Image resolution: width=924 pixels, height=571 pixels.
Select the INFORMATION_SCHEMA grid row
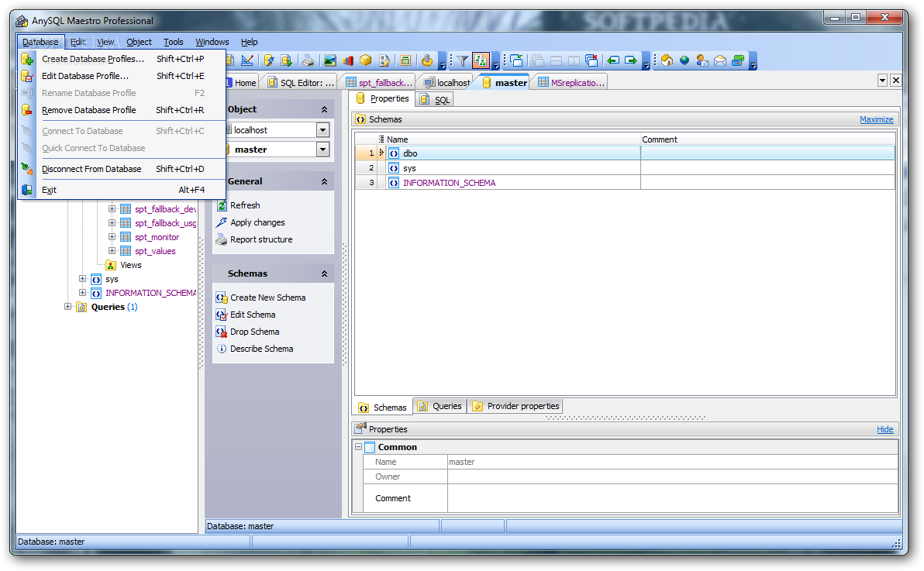[x=625, y=183]
